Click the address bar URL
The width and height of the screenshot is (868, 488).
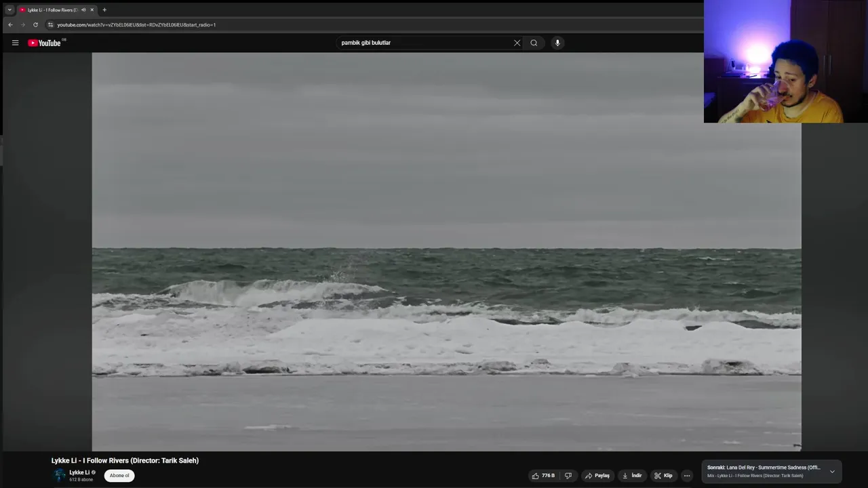coord(136,24)
